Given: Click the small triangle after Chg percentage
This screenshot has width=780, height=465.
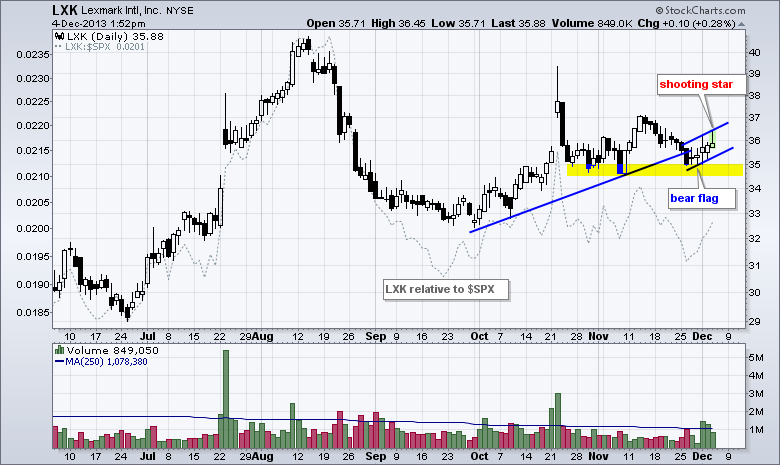Looking at the screenshot, I should click(x=742, y=24).
